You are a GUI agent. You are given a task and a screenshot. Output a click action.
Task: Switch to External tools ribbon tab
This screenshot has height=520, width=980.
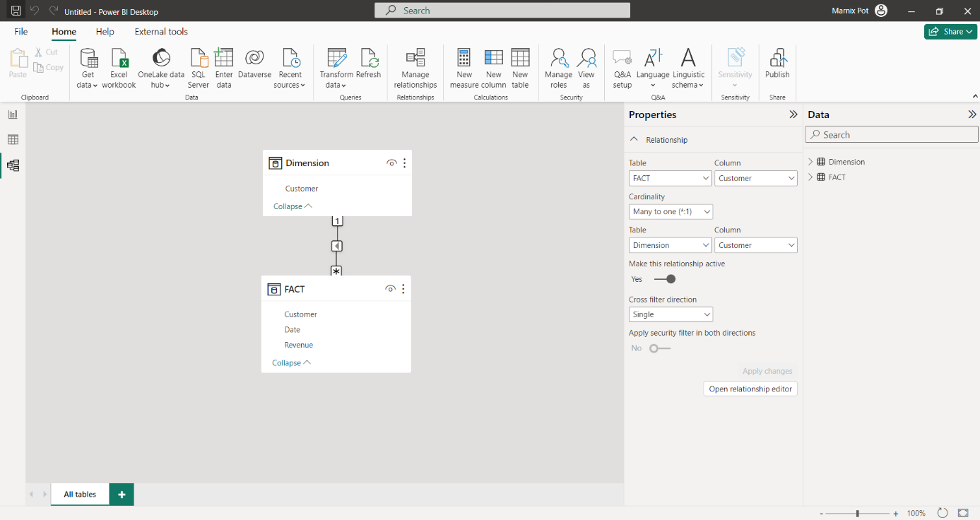[161, 32]
